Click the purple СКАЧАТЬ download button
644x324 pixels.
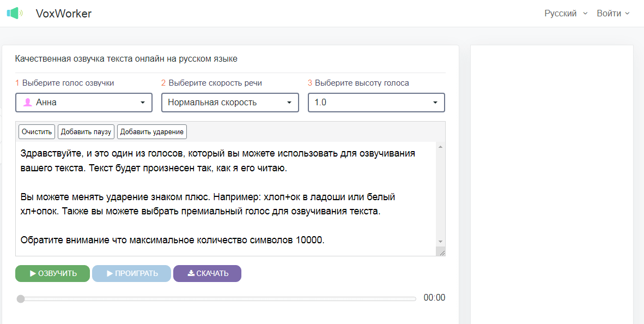click(208, 273)
